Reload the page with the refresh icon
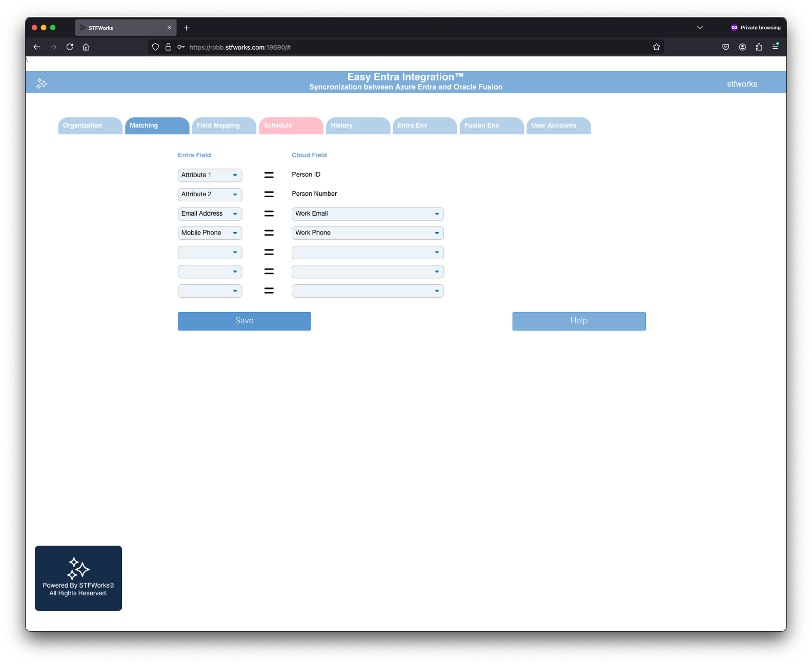 (x=70, y=47)
